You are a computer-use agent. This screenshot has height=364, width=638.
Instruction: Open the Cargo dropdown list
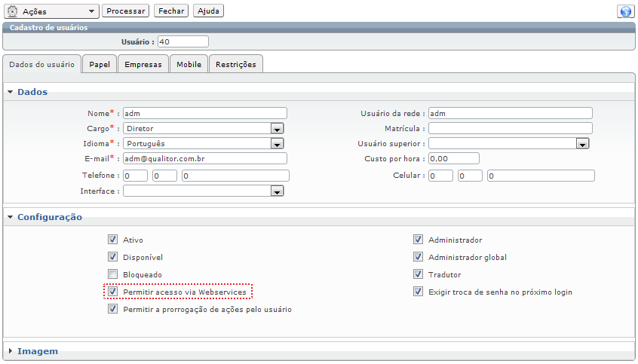[277, 129]
